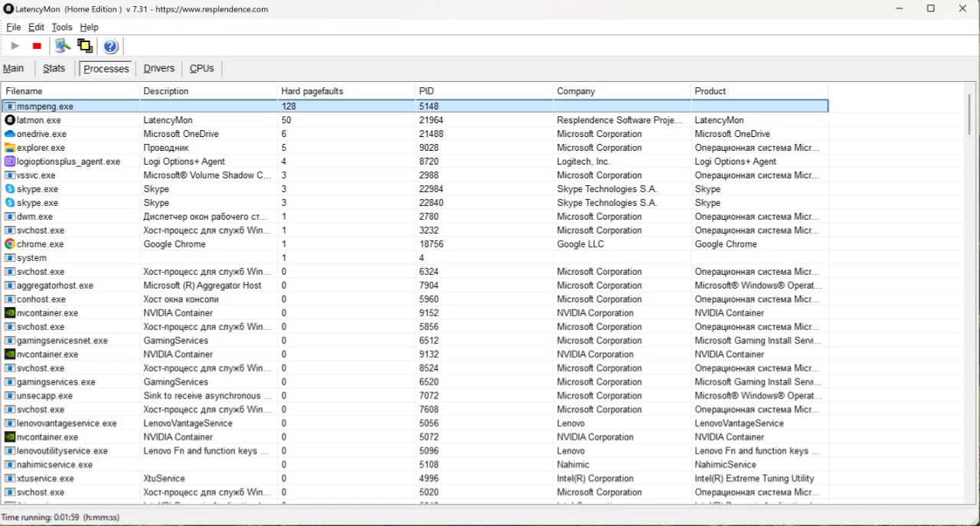Open the File menu

(x=14, y=27)
